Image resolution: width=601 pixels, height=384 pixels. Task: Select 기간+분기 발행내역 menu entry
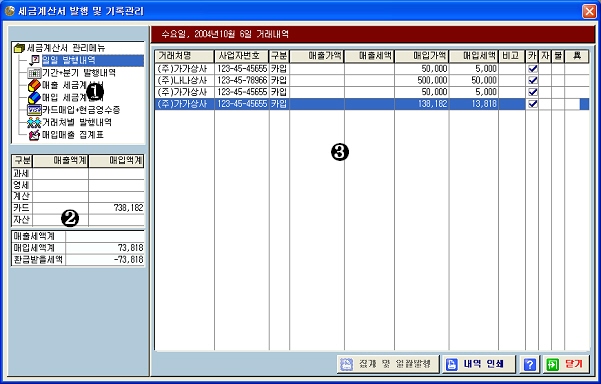click(x=79, y=73)
